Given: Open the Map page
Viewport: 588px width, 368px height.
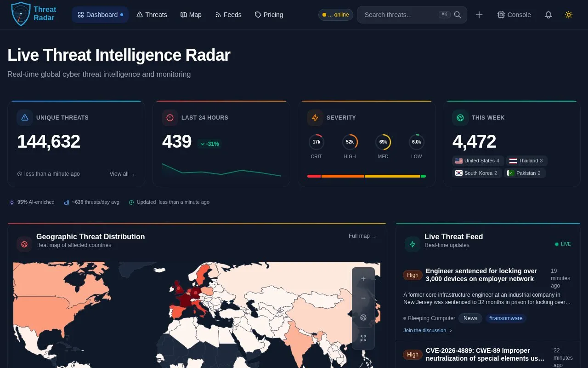Looking at the screenshot, I should [191, 15].
